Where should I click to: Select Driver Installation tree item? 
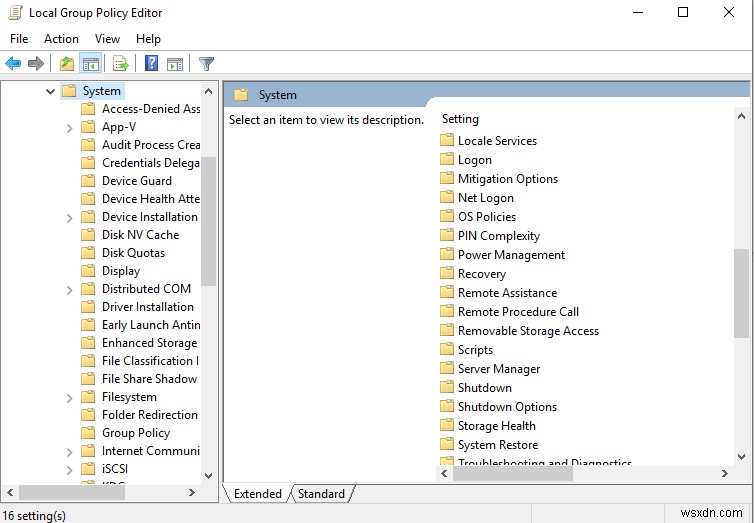[x=148, y=307]
